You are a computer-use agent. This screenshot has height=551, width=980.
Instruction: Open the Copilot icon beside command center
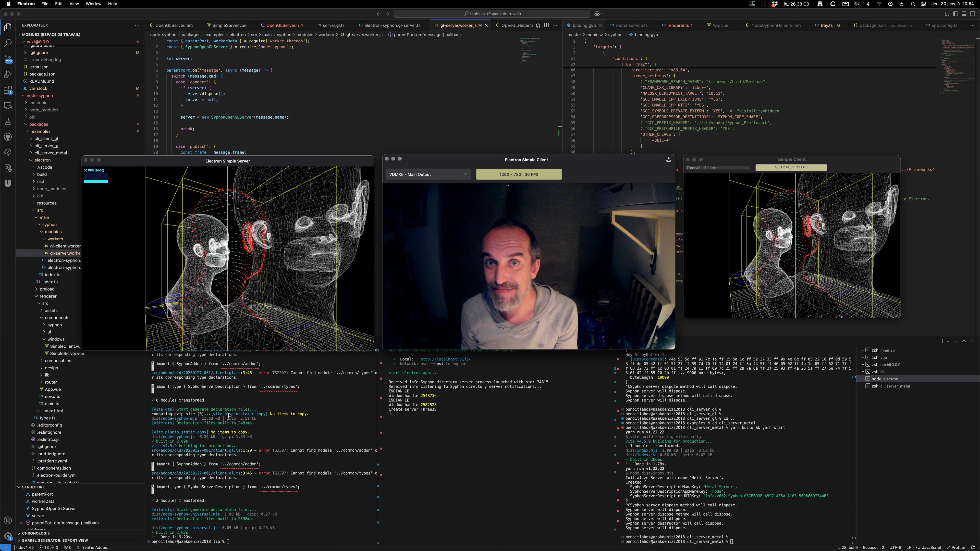pyautogui.click(x=597, y=14)
